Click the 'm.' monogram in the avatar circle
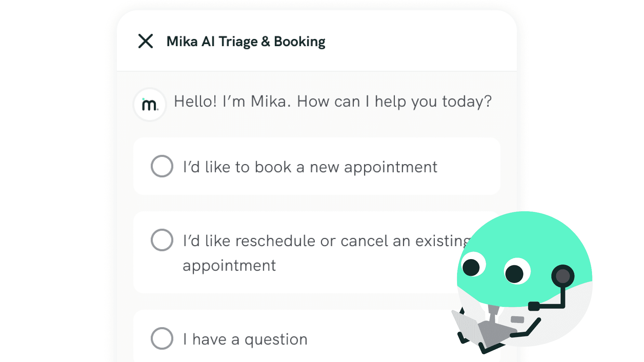This screenshot has height=362, width=644. [x=149, y=105]
